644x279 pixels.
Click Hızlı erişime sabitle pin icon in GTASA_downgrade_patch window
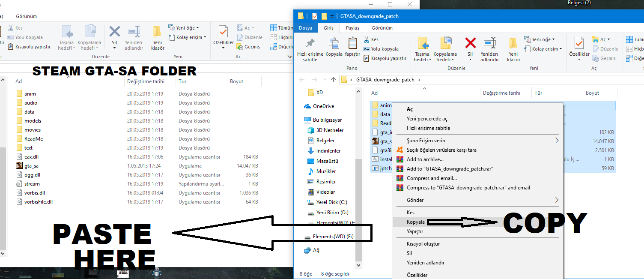click(310, 44)
